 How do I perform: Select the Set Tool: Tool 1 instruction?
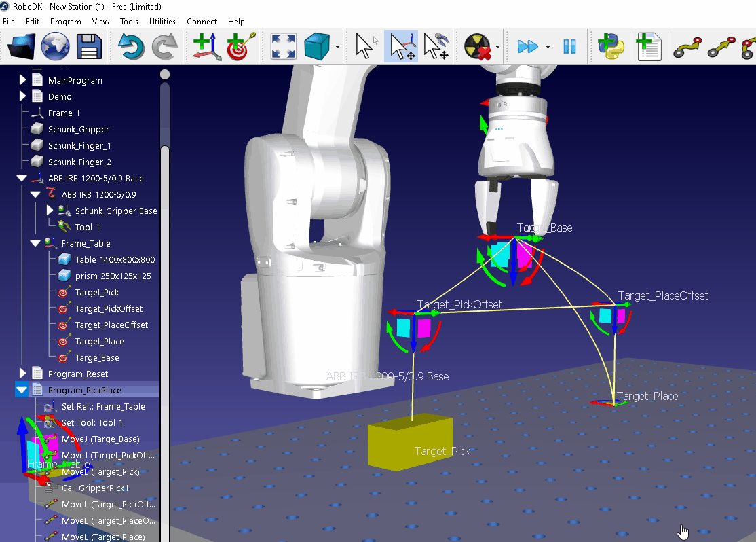[x=92, y=422]
